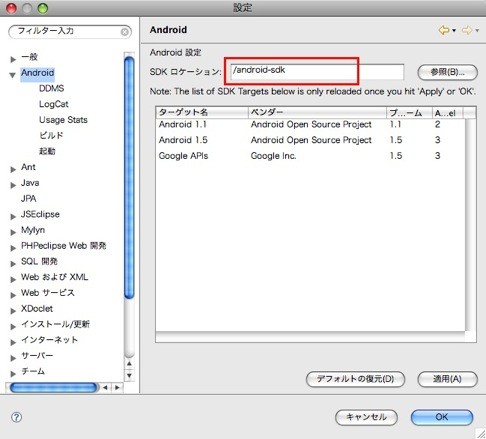The width and height of the screenshot is (486, 439).
Task: Expand the 一般 tree node
Action: [x=13, y=59]
